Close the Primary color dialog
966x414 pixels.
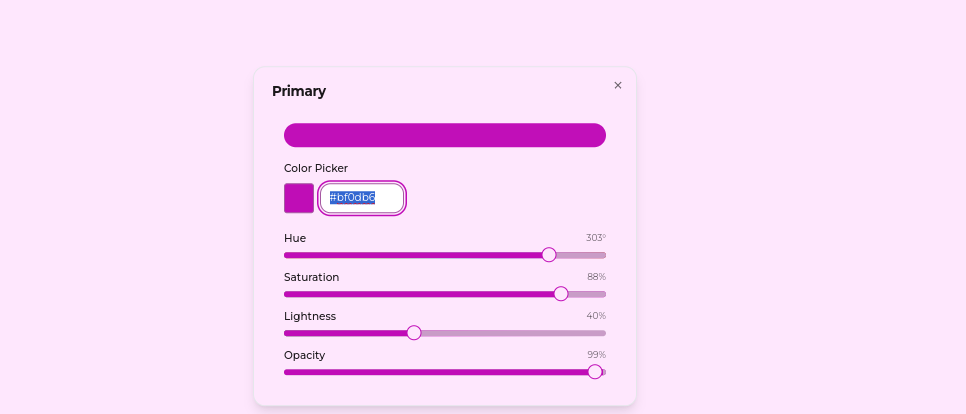pyautogui.click(x=618, y=85)
